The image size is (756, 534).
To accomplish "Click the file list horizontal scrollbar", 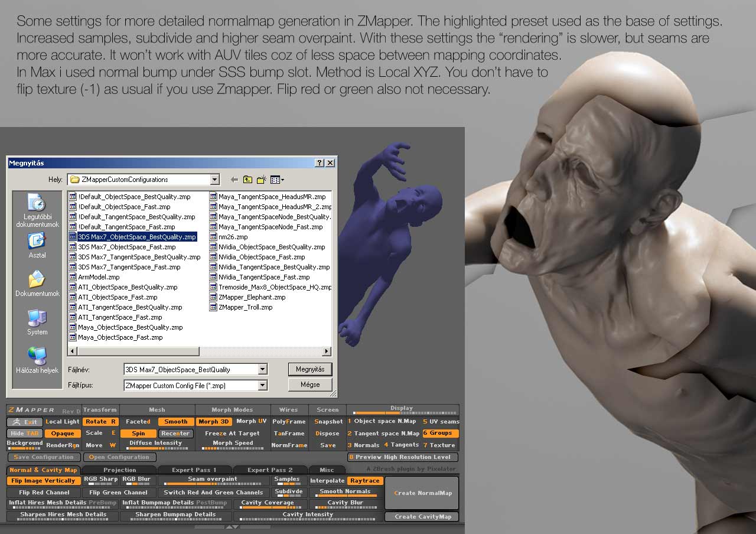I will (200, 351).
